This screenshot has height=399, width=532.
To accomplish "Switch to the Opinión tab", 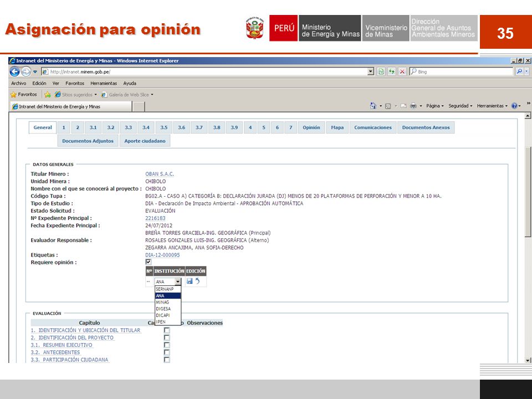I will click(x=311, y=127).
